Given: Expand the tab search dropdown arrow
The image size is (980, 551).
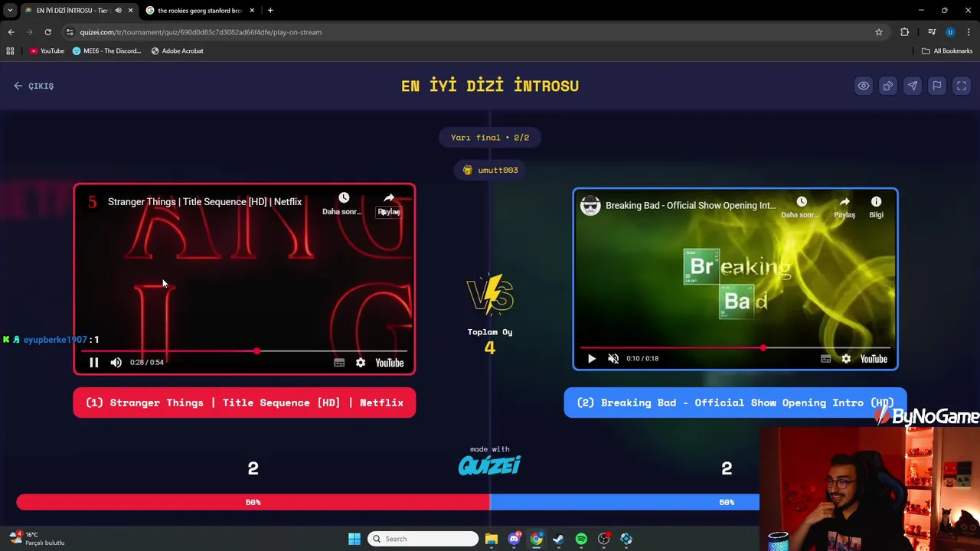Looking at the screenshot, I should click(x=10, y=11).
